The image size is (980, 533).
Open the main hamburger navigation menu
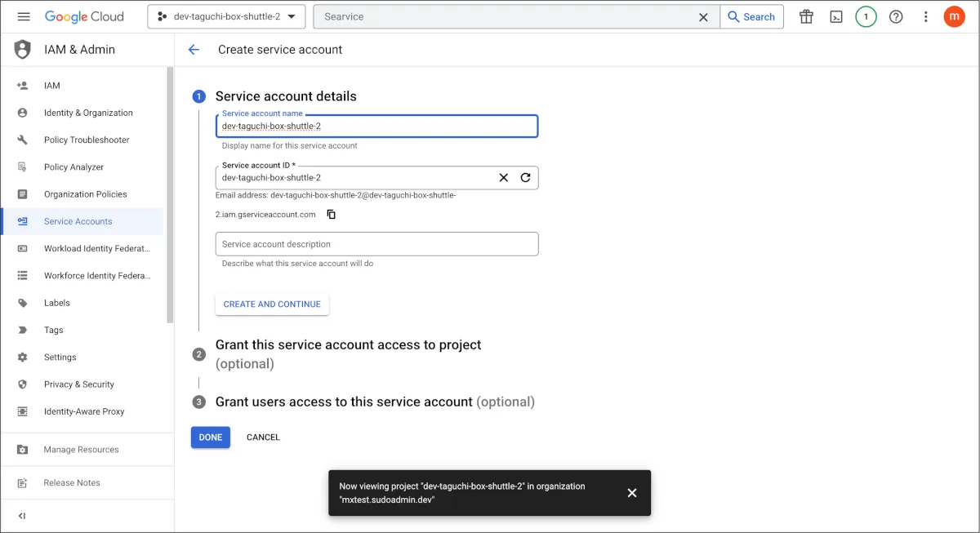coord(24,16)
